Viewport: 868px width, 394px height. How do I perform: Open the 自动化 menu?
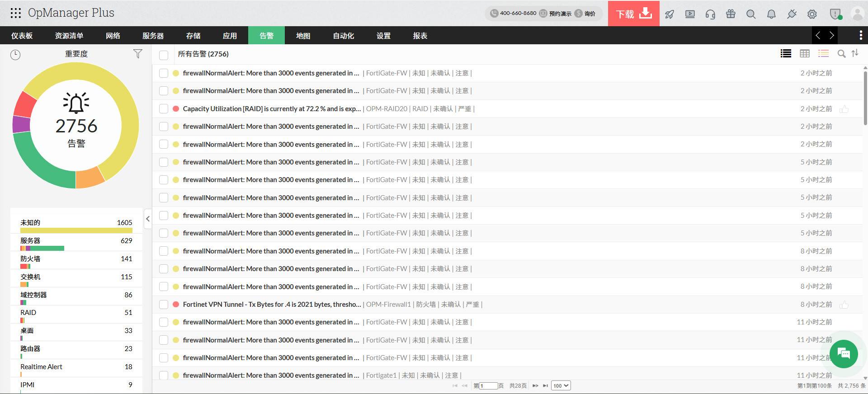coord(344,36)
